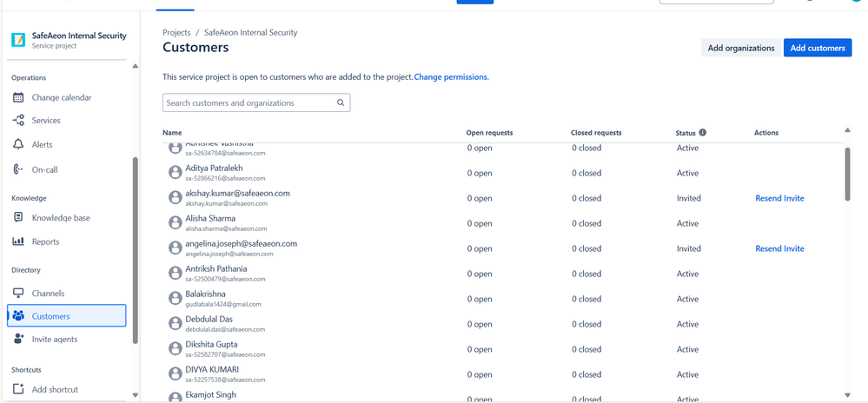The image size is (868, 403).
Task: Click the sidebar scrollbar thumb
Action: 135,250
